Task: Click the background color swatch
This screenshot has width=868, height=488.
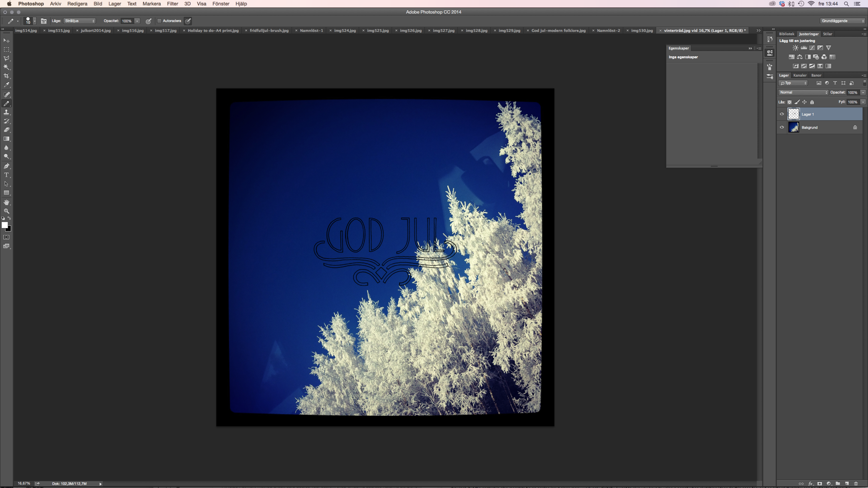Action: (9, 229)
